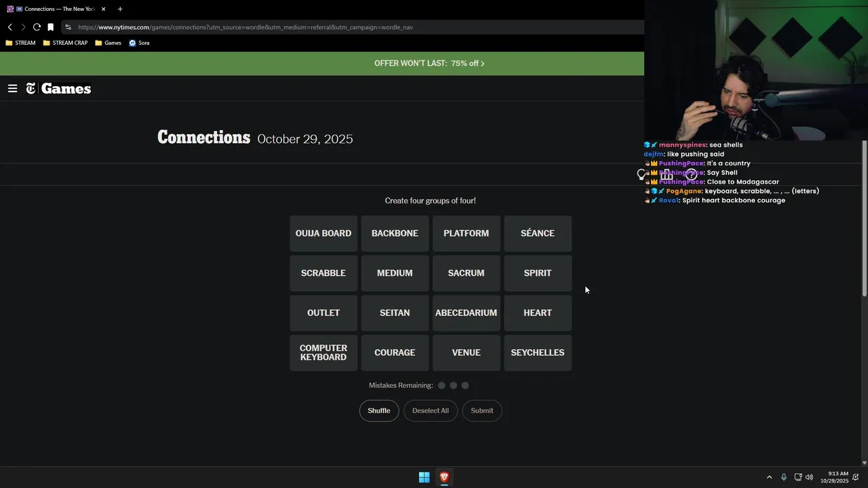Click the chat text "It's a country"
Image resolution: width=868 pixels, height=488 pixels.
point(729,163)
